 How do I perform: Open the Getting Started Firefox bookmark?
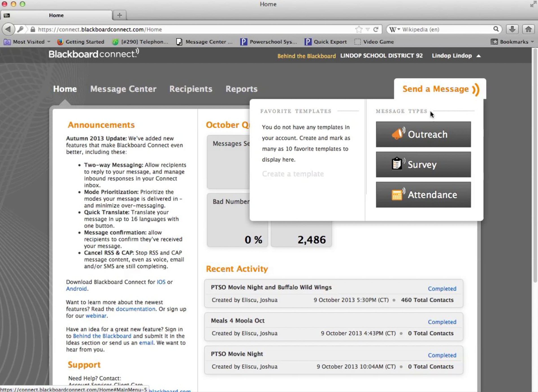point(81,42)
